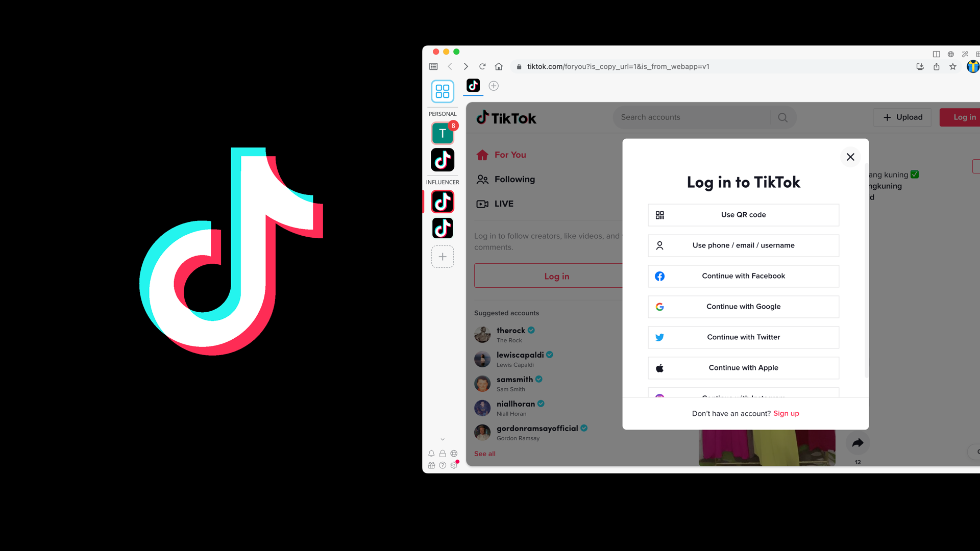Click the person icon for phone login
Image resolution: width=980 pixels, height=551 pixels.
pyautogui.click(x=659, y=245)
